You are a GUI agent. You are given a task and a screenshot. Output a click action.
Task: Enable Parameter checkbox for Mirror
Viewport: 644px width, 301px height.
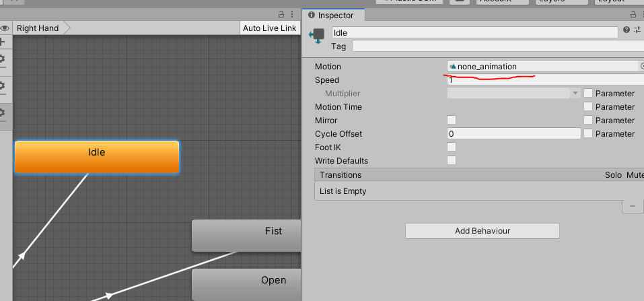tap(588, 120)
